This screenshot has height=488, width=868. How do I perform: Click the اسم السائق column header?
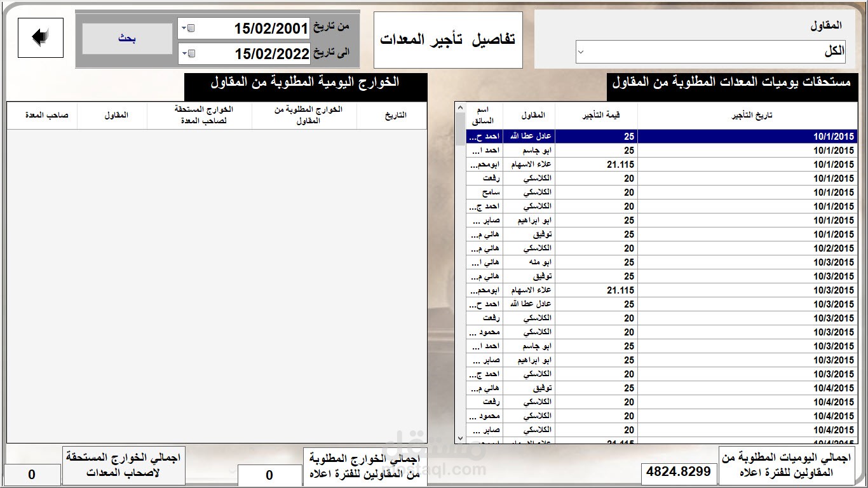(x=485, y=116)
